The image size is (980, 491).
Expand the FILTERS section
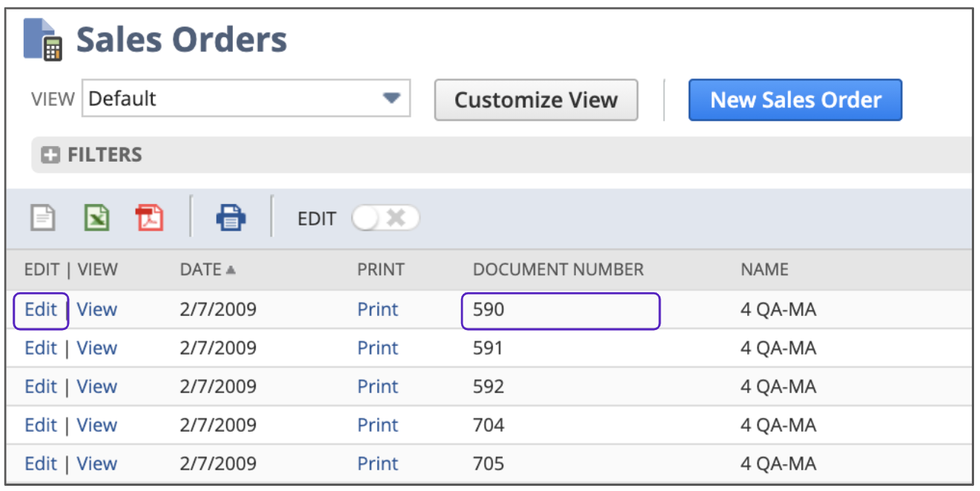tap(50, 155)
